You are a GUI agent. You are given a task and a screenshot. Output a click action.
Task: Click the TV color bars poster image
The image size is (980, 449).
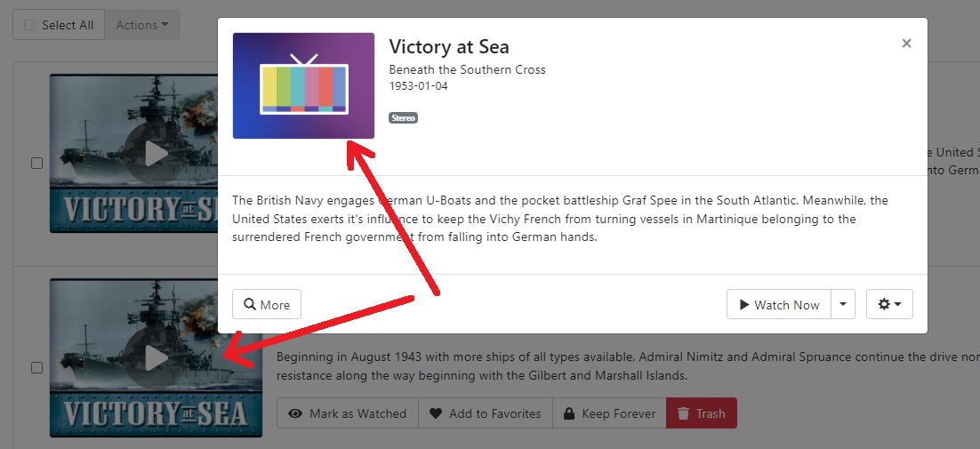point(303,85)
